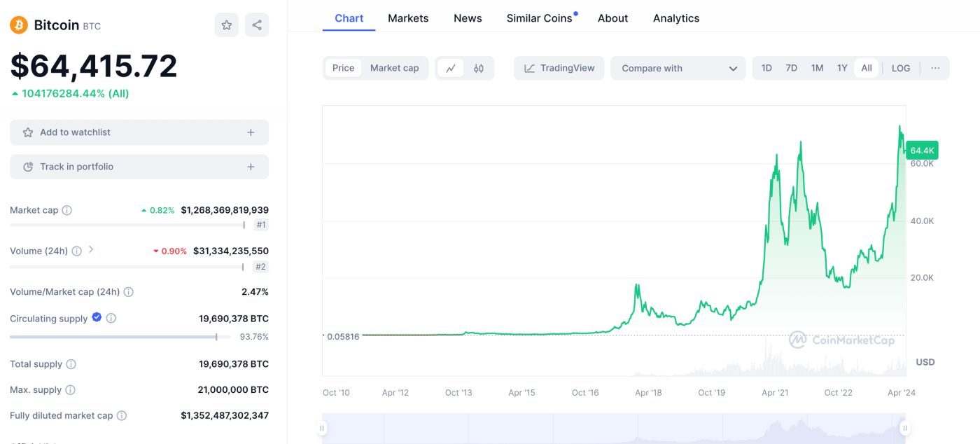Click the share icon near Bitcoin title
The height and width of the screenshot is (444, 980).
coord(257,25)
